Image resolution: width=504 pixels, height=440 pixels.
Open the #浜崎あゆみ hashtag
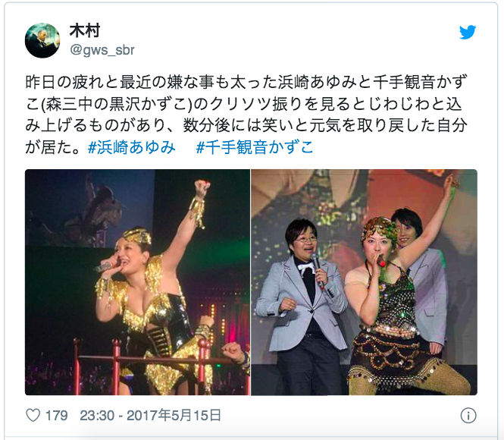click(x=131, y=148)
